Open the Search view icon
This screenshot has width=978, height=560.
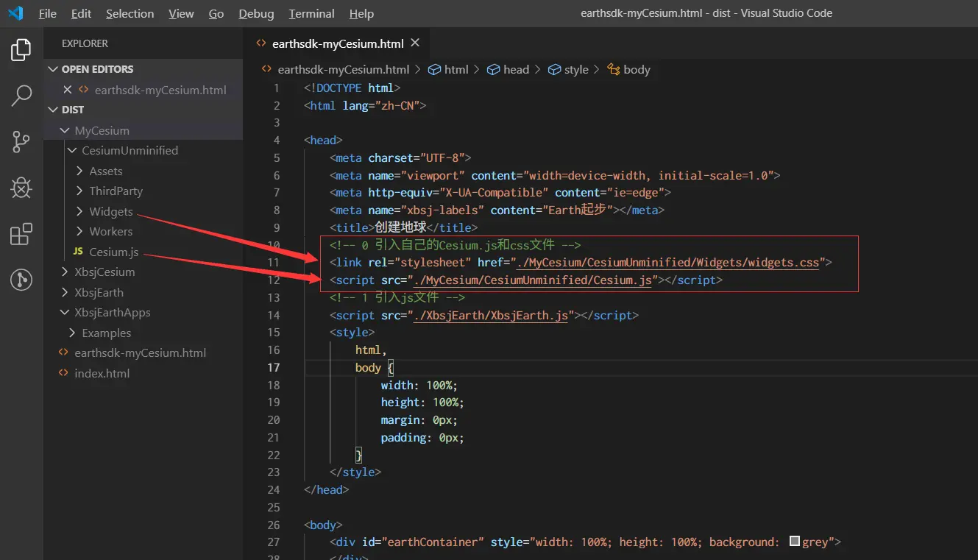(21, 96)
